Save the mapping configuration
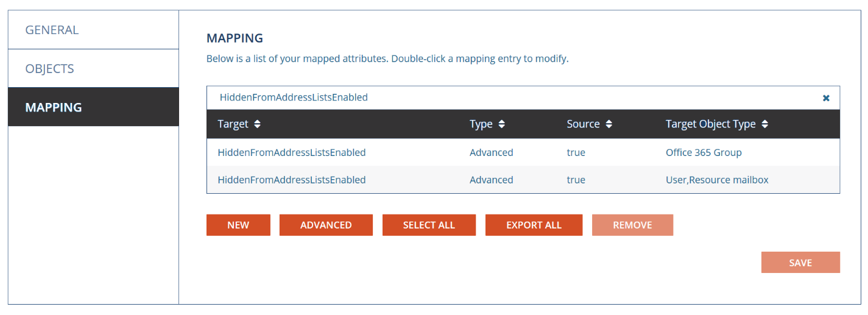This screenshot has height=315, width=868. tap(800, 263)
